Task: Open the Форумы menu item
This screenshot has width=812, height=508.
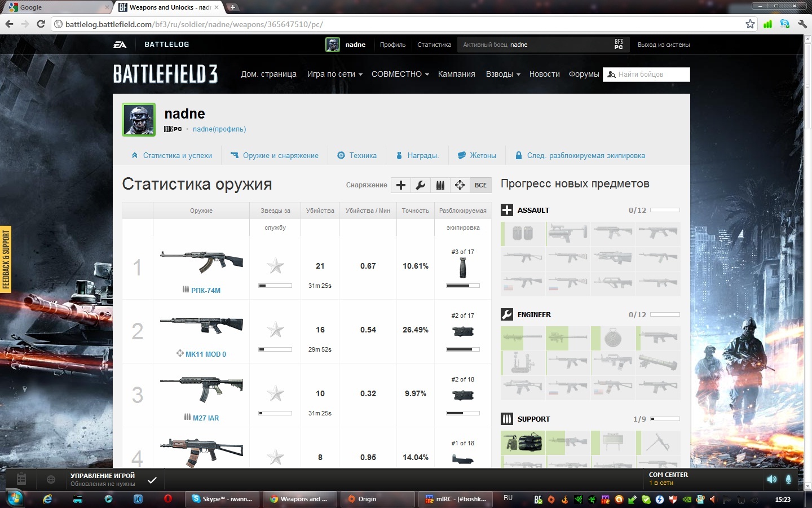Action: tap(584, 74)
